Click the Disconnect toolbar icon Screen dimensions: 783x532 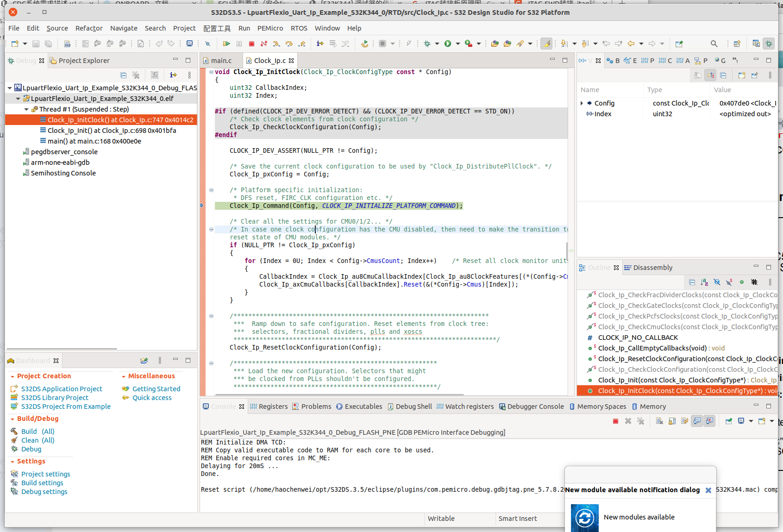pos(263,44)
